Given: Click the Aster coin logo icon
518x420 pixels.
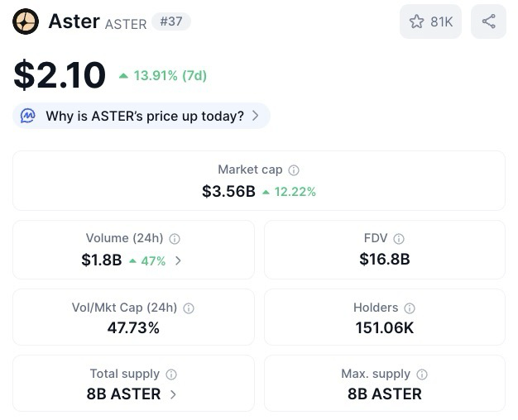Looking at the screenshot, I should click(26, 21).
